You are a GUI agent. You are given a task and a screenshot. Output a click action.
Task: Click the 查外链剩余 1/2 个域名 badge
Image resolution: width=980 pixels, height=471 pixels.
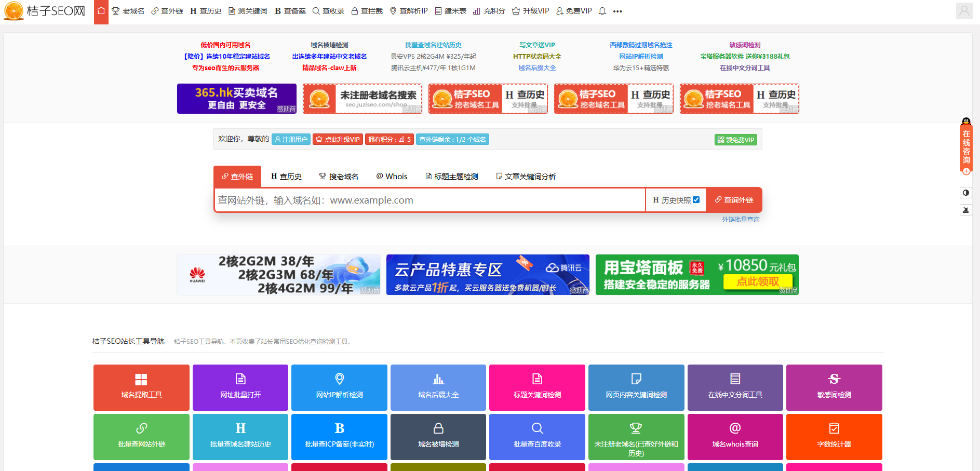coord(452,139)
